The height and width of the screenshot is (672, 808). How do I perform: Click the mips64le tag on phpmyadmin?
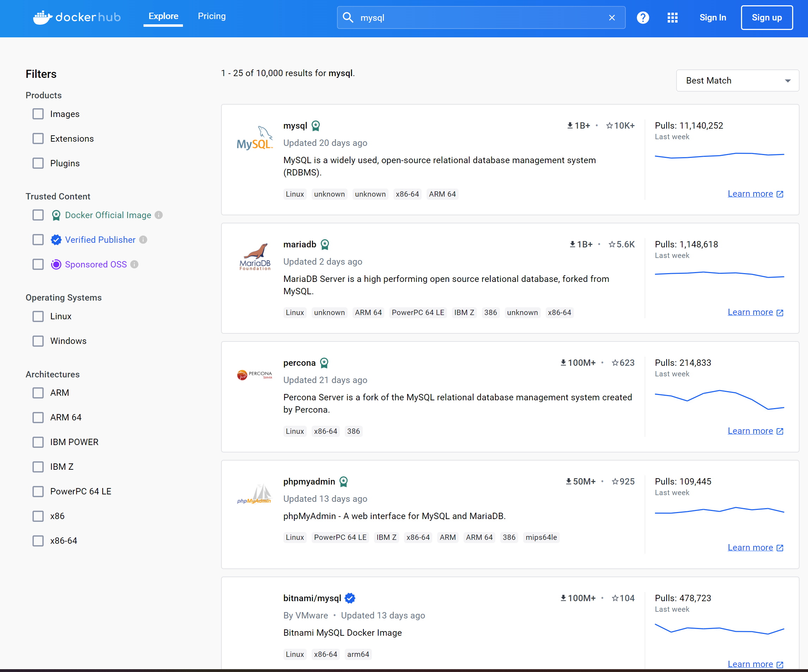(541, 537)
